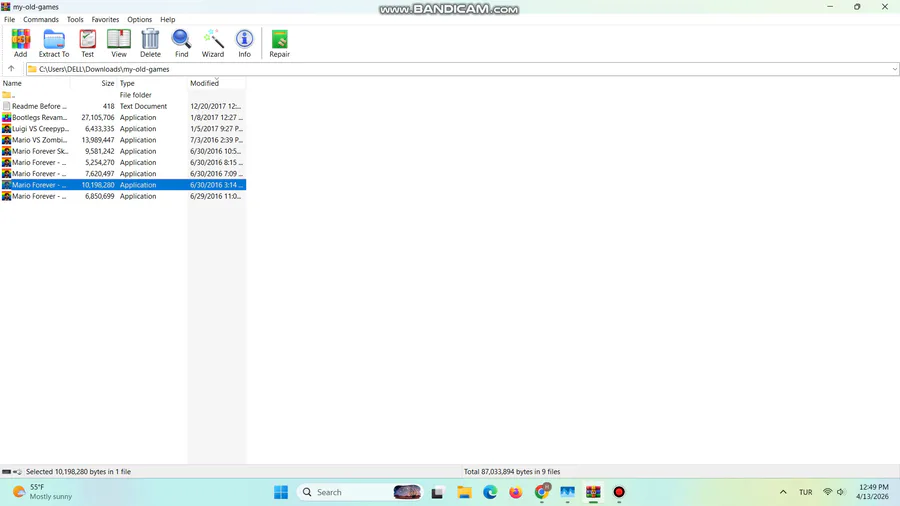Select the Luigi VS Creepyp... file icon
The image size is (900, 506).
(6, 129)
